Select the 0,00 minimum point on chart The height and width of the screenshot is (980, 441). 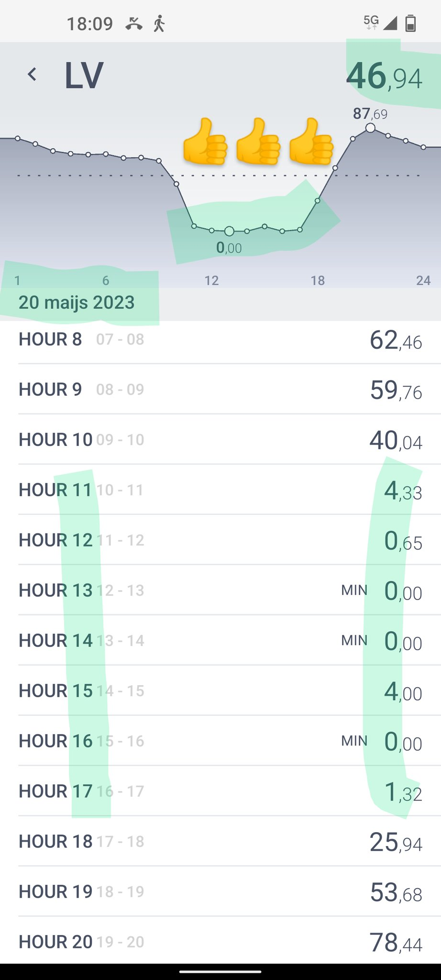click(229, 232)
